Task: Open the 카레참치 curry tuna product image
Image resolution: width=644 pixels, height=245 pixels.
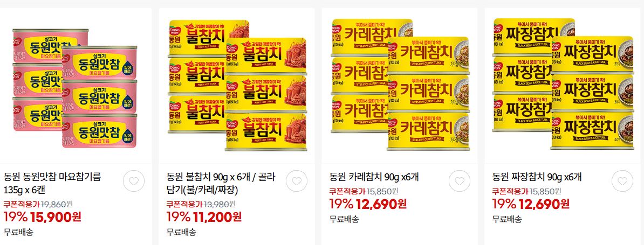Action: tap(400, 85)
